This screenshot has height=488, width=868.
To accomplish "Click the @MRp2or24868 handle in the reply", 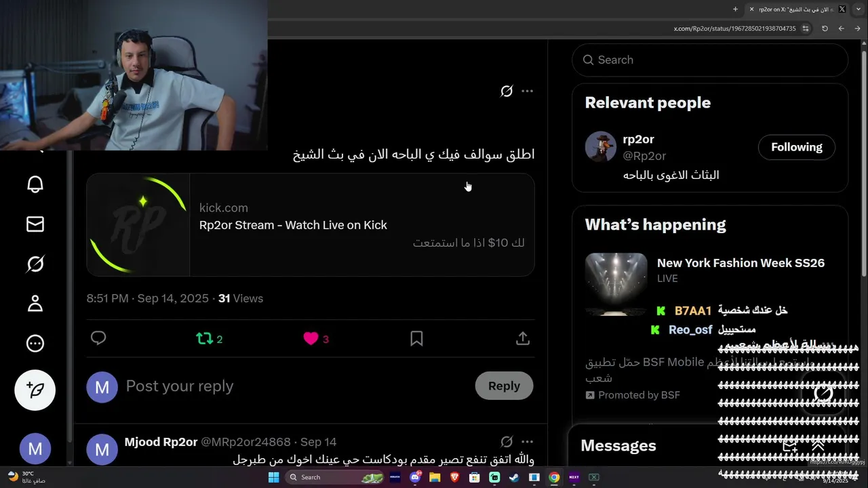I will pyautogui.click(x=245, y=442).
